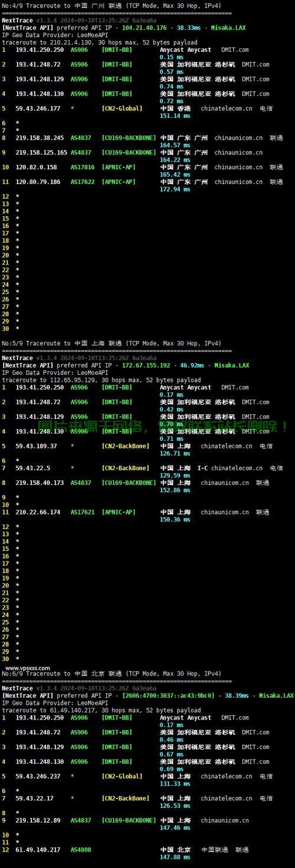This screenshot has height=868, width=295.
Task: Click "[APNIC-AP]" tag beside 210.22.66.174
Action: (119, 512)
